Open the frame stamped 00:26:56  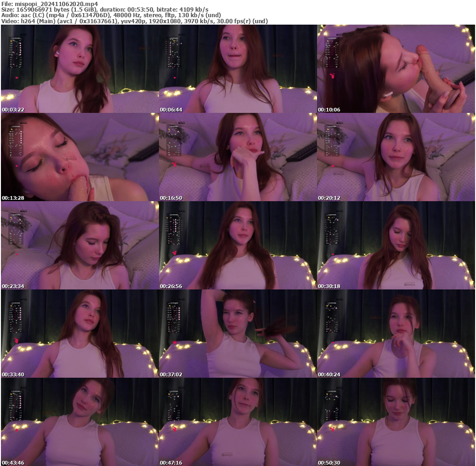click(x=238, y=245)
